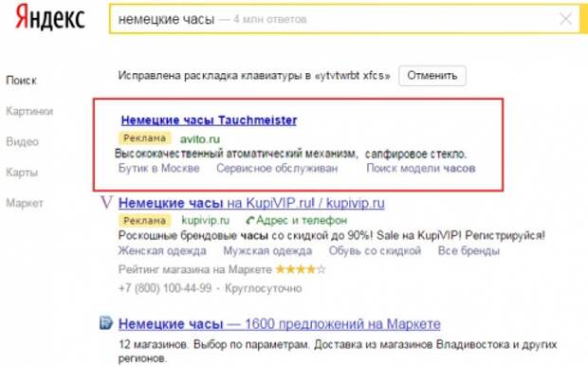Click the Роскошные брендовые часы description text

(x=332, y=236)
